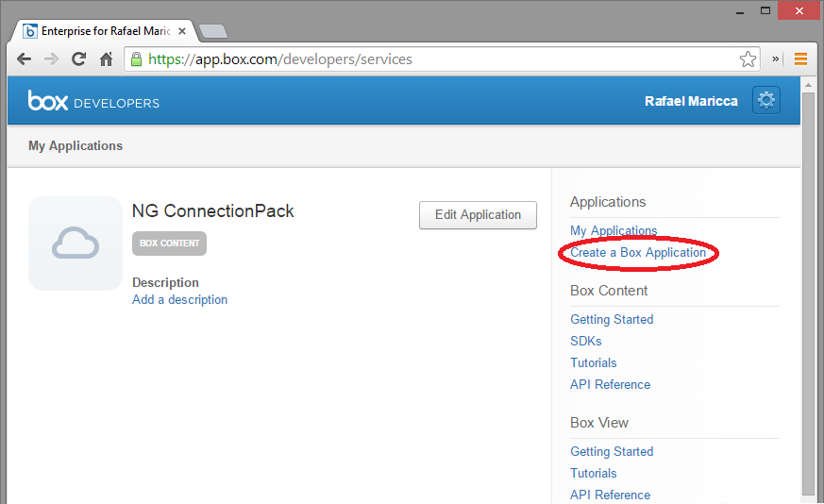Open a new browser tab
This screenshot has width=824, height=504.
click(213, 31)
